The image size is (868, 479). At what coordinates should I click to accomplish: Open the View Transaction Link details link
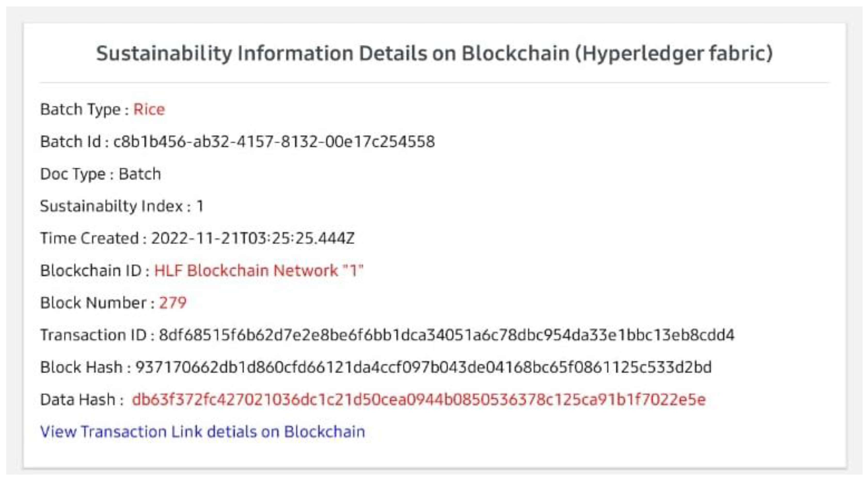point(202,432)
